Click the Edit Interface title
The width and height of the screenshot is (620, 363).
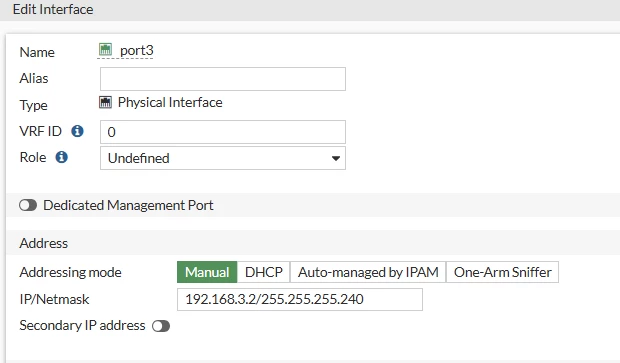[x=53, y=9]
